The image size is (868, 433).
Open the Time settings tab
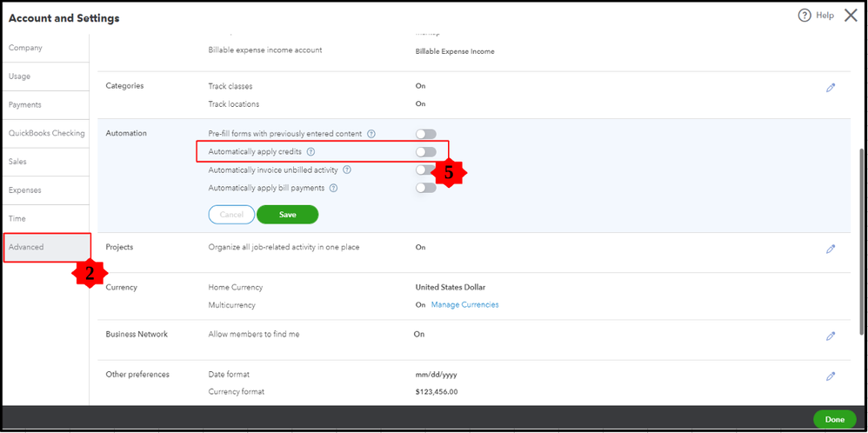click(46, 219)
